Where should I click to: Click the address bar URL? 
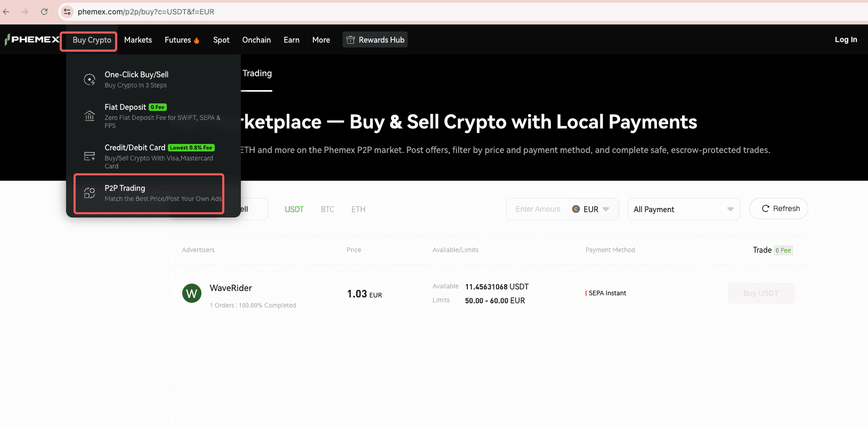pyautogui.click(x=146, y=12)
